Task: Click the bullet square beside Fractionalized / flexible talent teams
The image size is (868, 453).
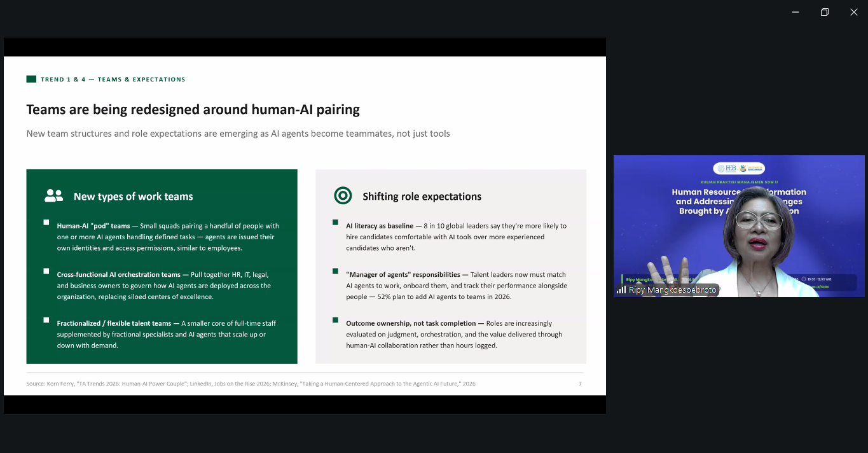Action: [x=46, y=319]
